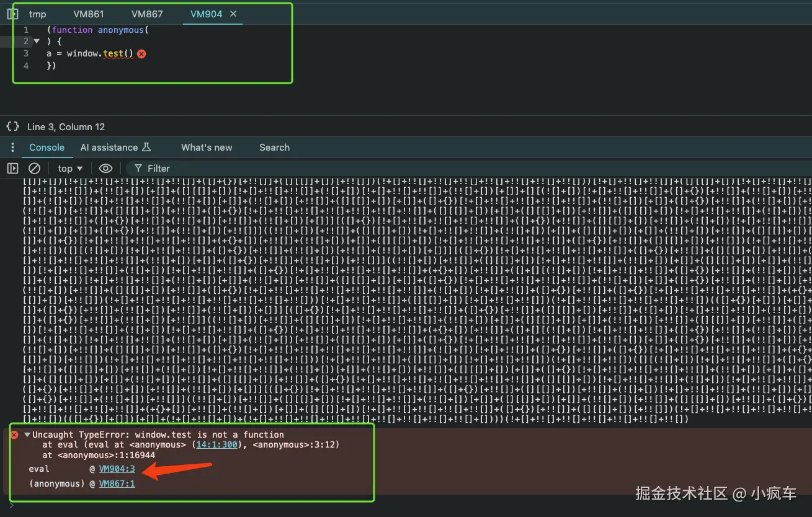This screenshot has height=517, width=812.
Task: Select the Console drawer tab
Action: (x=47, y=148)
